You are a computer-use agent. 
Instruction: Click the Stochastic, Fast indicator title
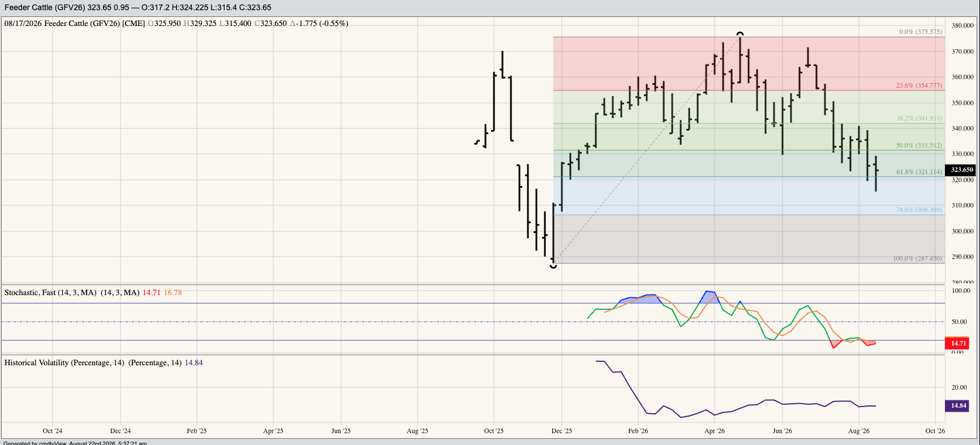tap(50, 292)
